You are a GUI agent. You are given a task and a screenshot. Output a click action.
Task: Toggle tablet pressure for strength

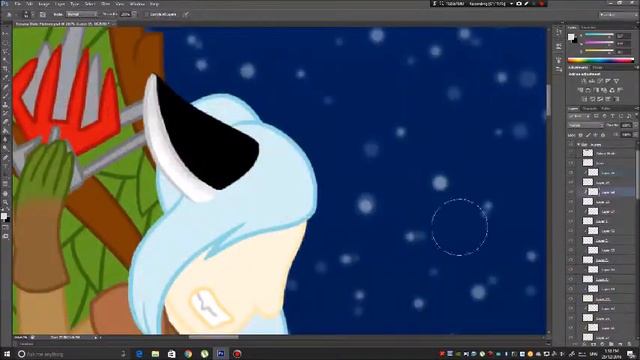186,14
